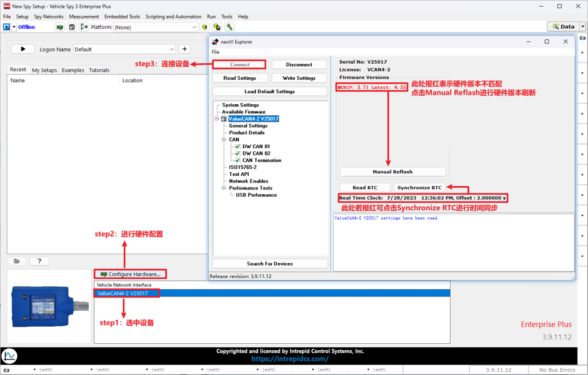
Task: Click the Load Default Settings button
Action: [x=269, y=91]
